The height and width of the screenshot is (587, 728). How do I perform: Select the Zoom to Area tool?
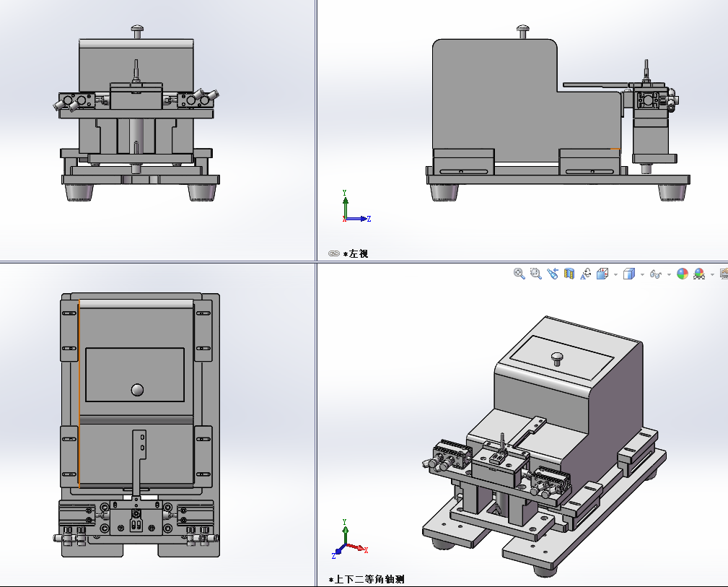[x=536, y=274]
